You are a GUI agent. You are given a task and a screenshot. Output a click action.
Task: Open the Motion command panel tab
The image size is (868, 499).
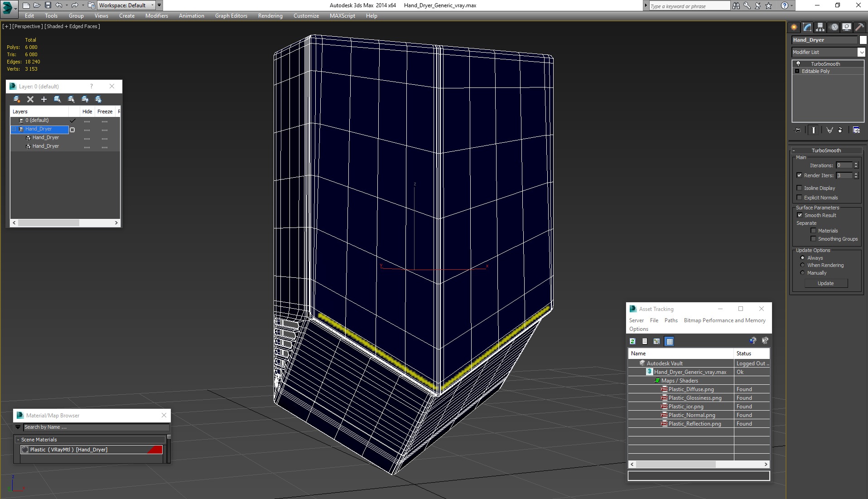tap(834, 27)
